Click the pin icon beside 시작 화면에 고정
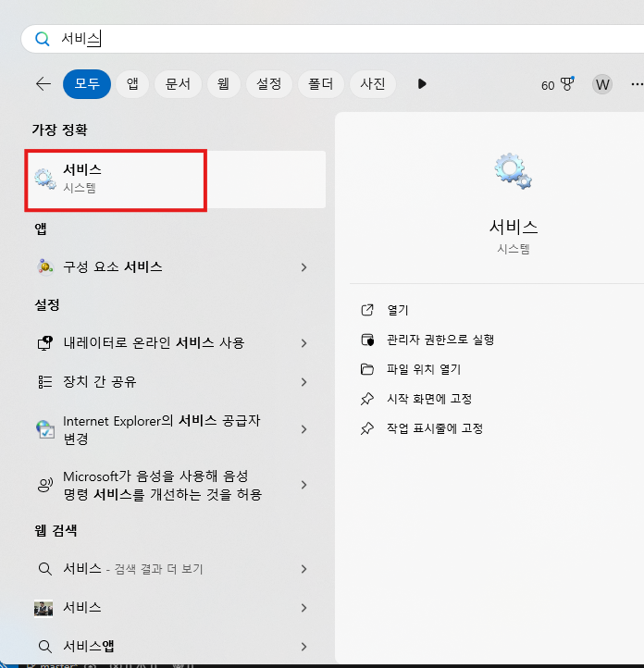644x668 pixels. pyautogui.click(x=367, y=399)
